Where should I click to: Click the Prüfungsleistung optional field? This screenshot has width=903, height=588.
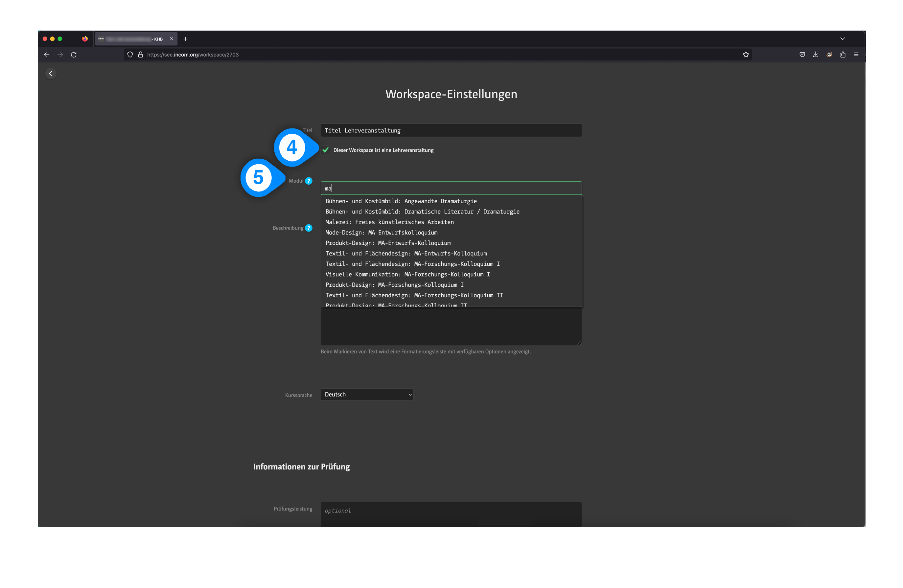[x=451, y=514]
